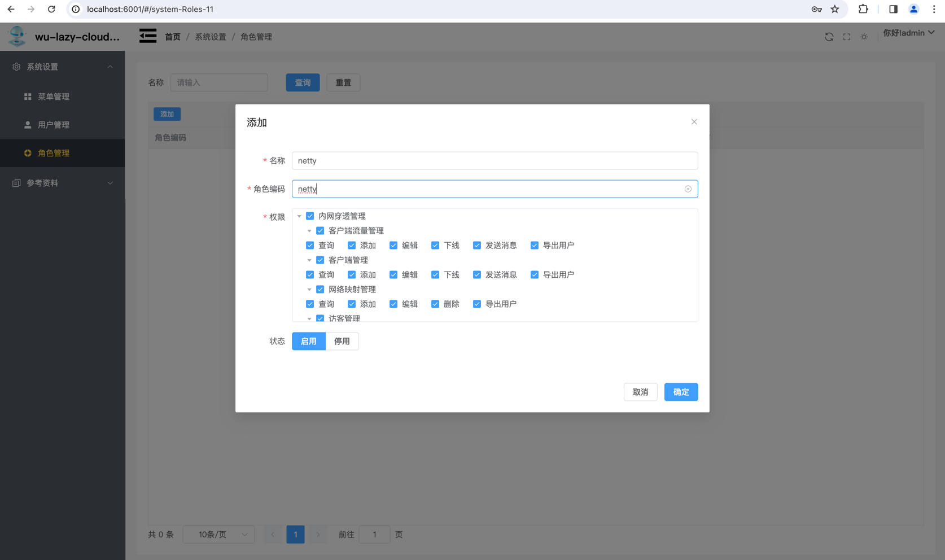Collapse the 客户端管理 tree node arrow
The height and width of the screenshot is (560, 945).
pyautogui.click(x=309, y=260)
